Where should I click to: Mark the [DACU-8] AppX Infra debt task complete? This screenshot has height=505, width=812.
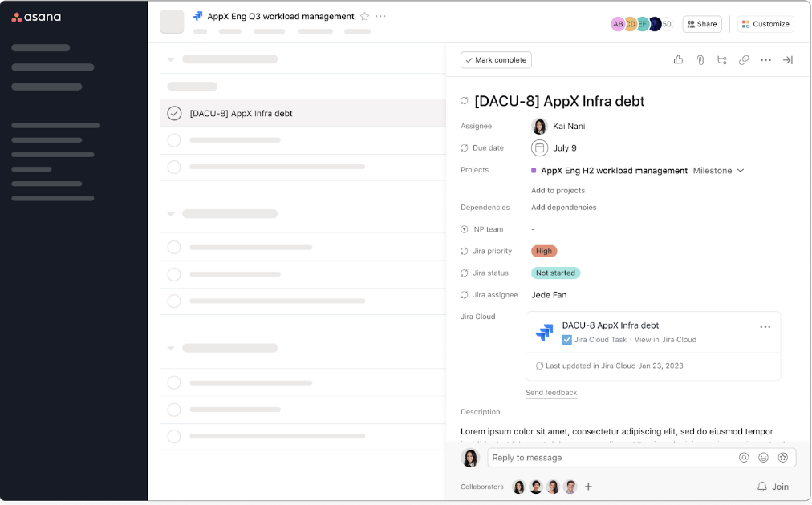coord(495,59)
